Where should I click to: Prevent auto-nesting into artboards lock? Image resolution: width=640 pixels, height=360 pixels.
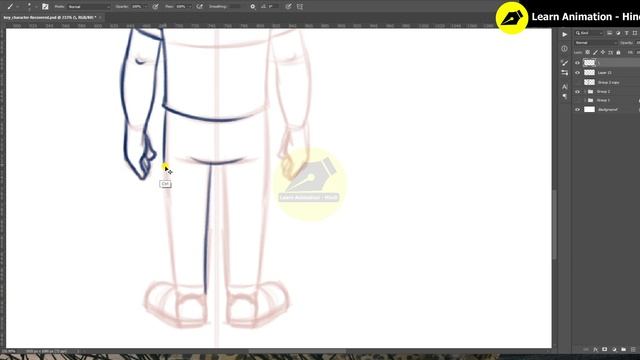click(x=611, y=52)
